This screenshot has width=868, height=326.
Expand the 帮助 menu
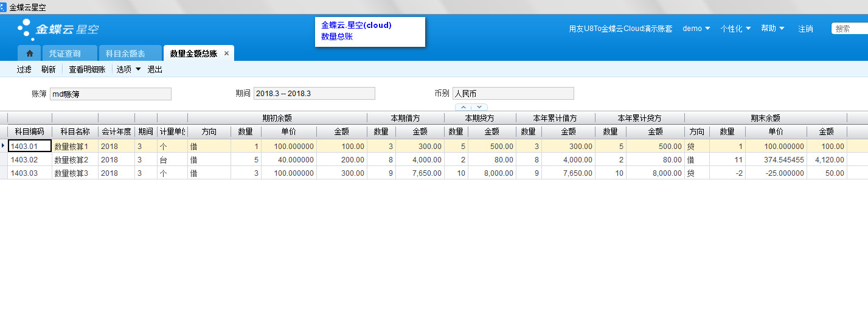point(773,29)
